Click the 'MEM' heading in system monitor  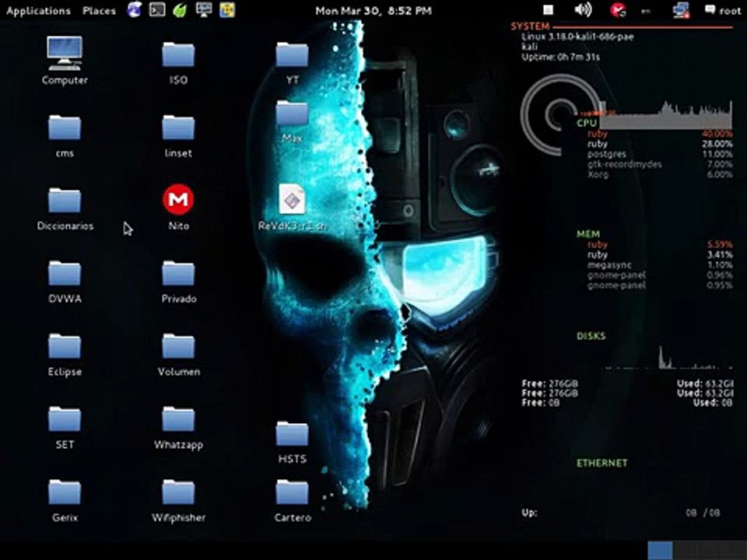click(588, 234)
